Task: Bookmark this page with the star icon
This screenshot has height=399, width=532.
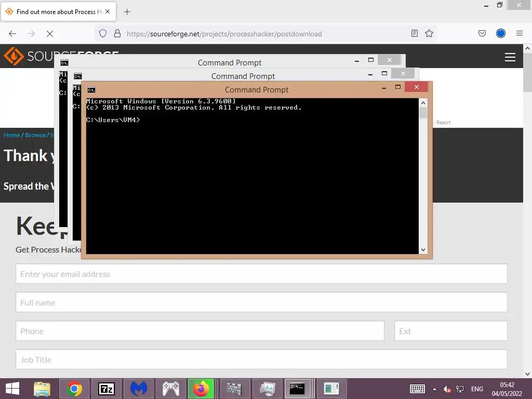Action: (x=429, y=33)
